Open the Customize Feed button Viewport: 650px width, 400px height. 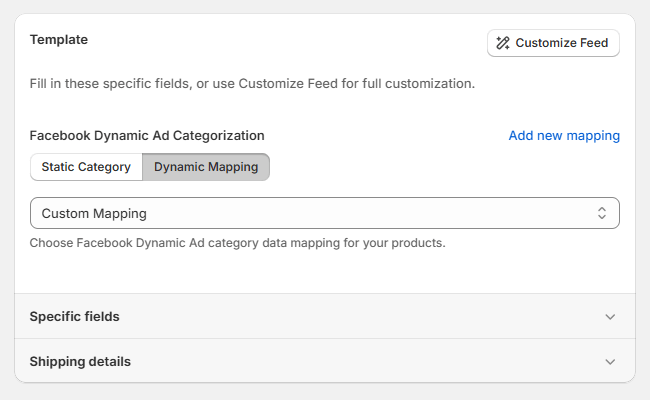click(x=553, y=43)
